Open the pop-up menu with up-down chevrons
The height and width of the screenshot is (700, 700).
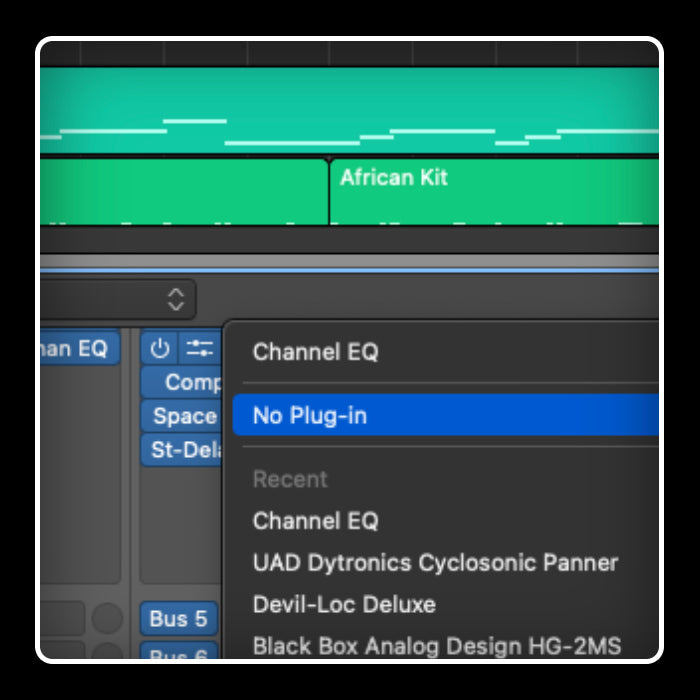(176, 299)
